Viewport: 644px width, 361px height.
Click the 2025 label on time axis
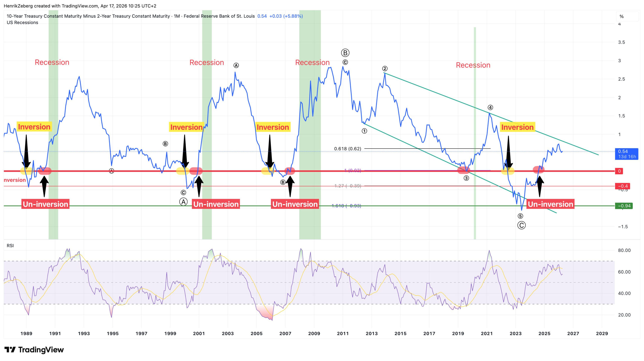click(x=544, y=334)
